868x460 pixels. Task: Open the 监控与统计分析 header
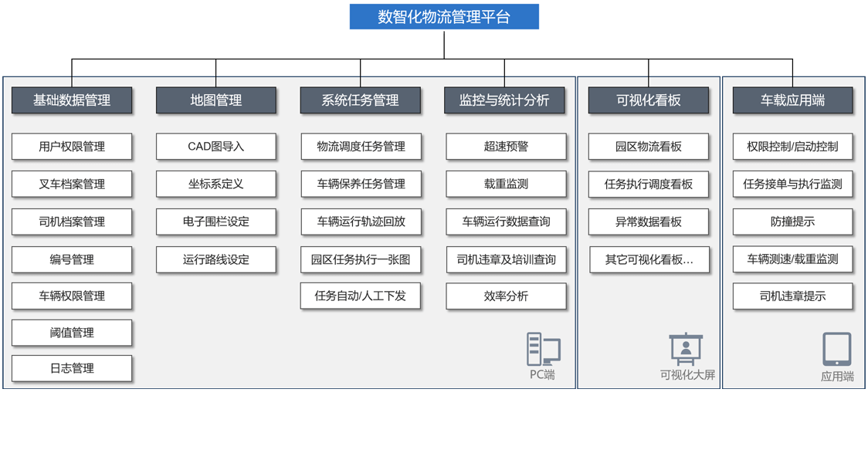(x=504, y=100)
